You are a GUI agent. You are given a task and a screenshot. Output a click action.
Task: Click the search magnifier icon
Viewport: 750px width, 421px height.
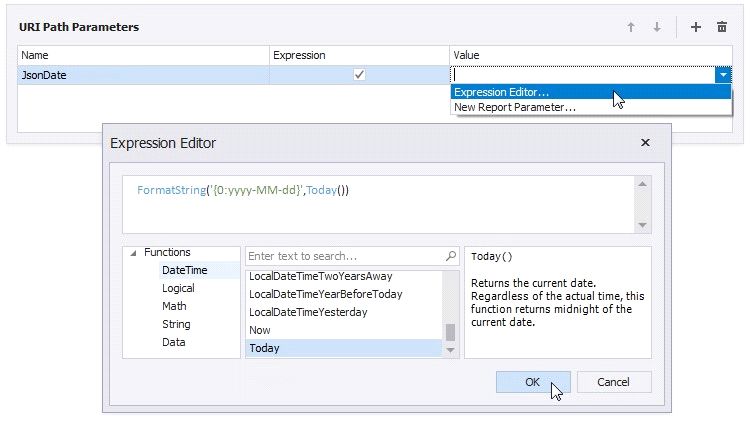pyautogui.click(x=452, y=256)
